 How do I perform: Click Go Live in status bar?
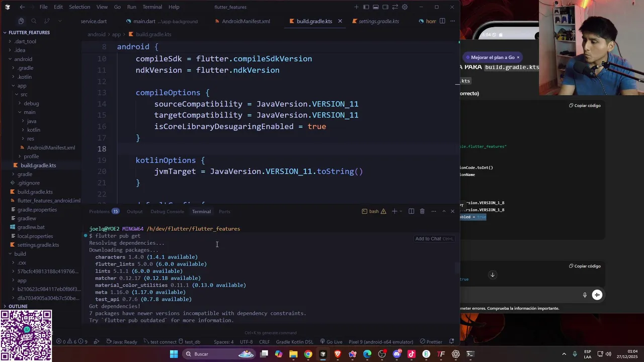331,342
